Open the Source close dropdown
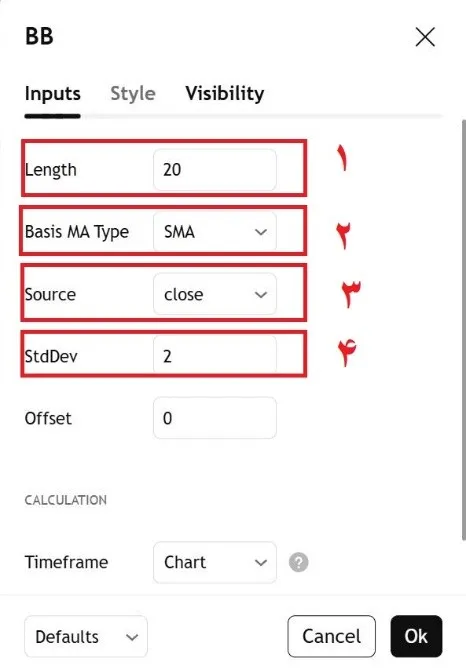The image size is (466, 670). point(215,294)
